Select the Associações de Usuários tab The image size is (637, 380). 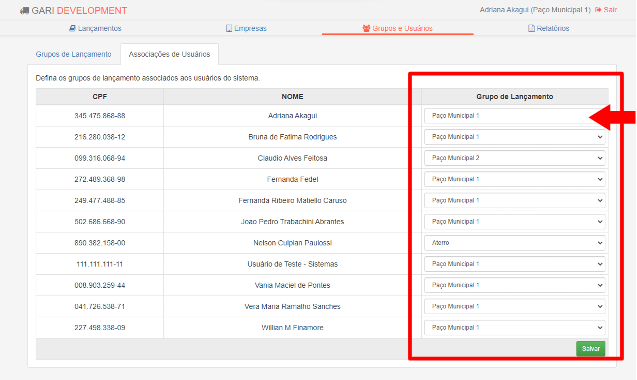pyautogui.click(x=169, y=54)
